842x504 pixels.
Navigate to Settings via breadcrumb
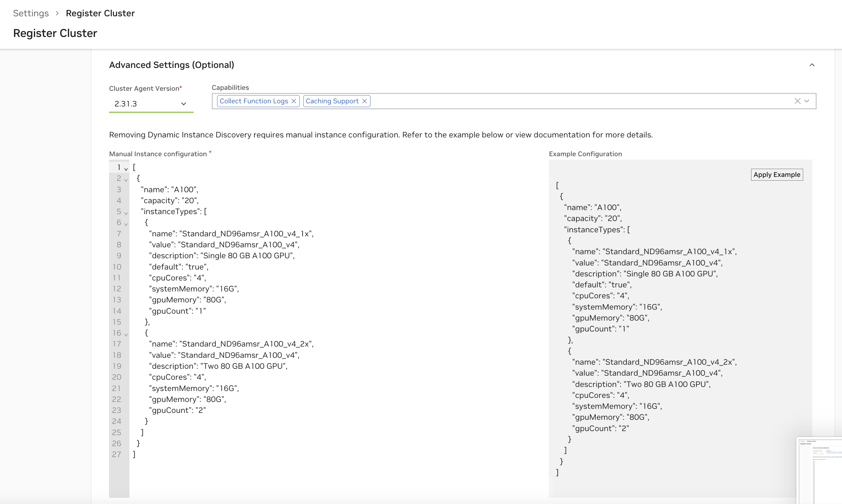31,13
